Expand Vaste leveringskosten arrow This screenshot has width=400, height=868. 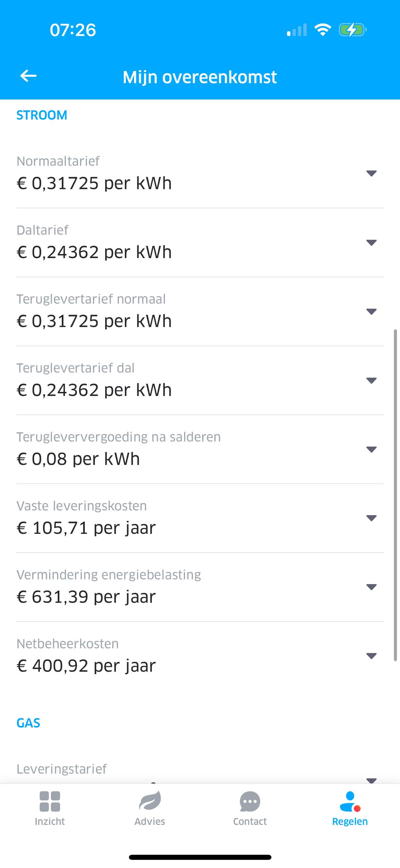(x=372, y=518)
